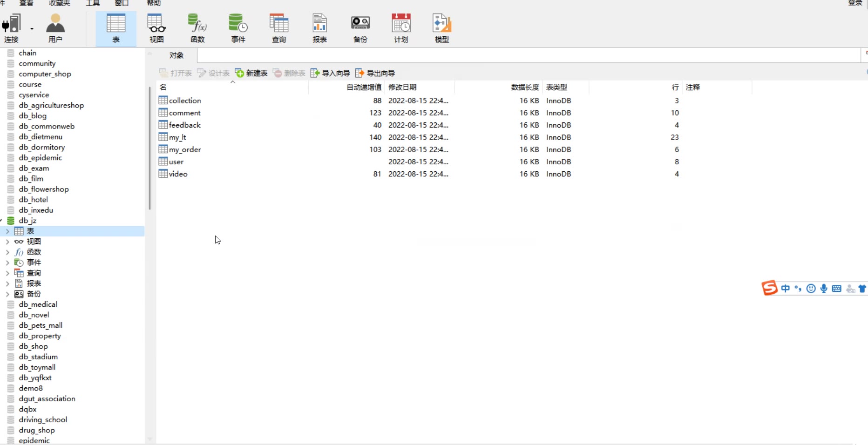The width and height of the screenshot is (868, 445).
Task: Open the 连接 connection tool
Action: click(11, 28)
